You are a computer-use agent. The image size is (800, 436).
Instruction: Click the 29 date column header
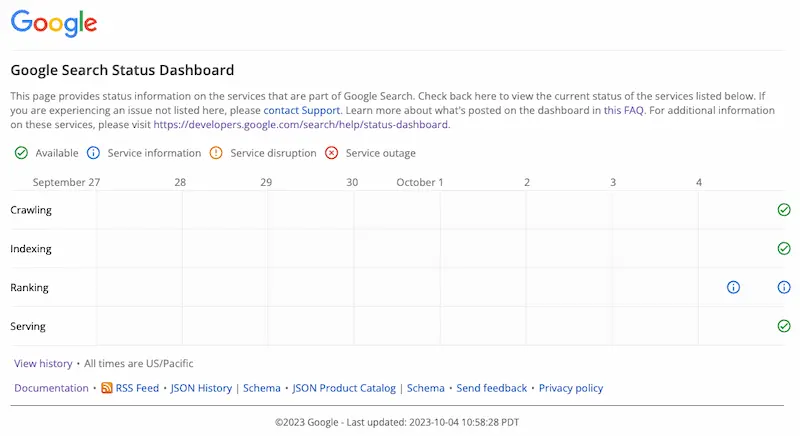(266, 182)
